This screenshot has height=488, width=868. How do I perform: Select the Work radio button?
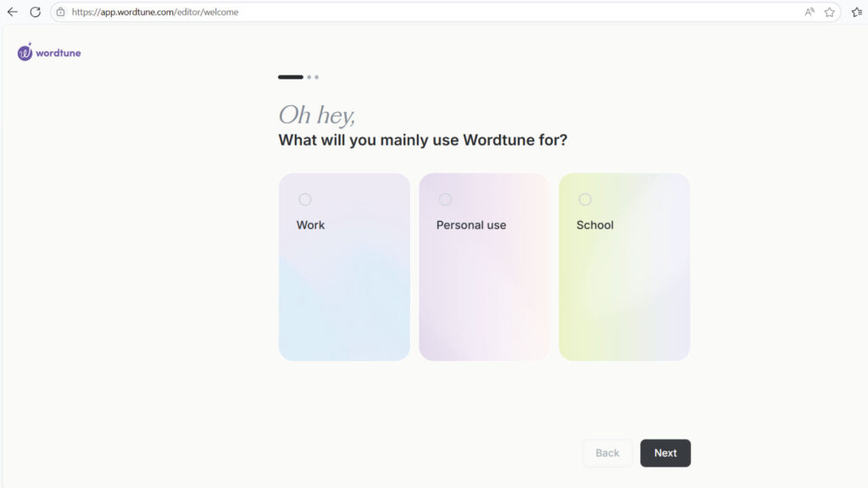(x=305, y=199)
